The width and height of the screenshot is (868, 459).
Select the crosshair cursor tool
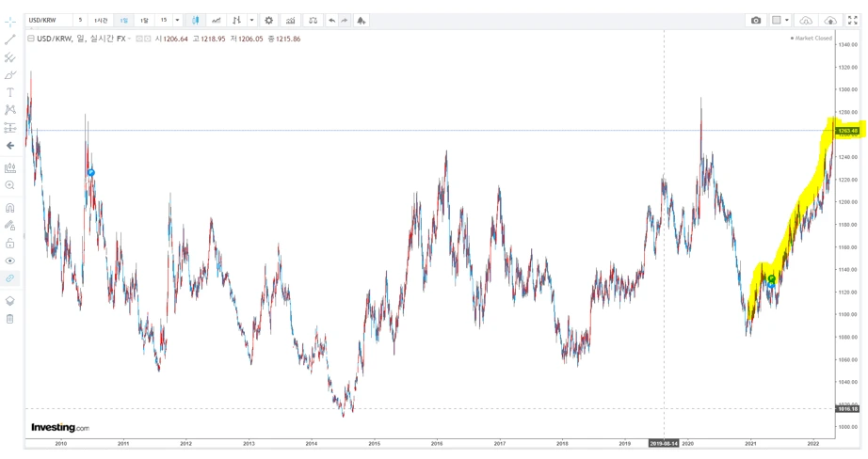click(x=10, y=23)
